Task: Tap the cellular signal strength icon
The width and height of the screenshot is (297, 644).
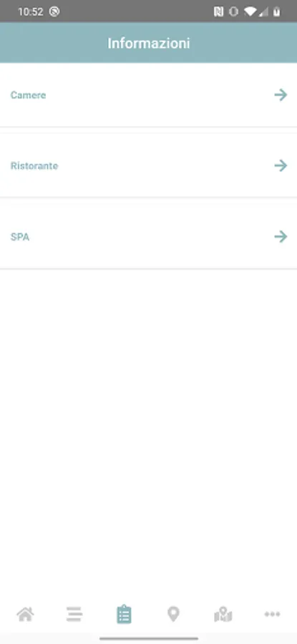Action: [263, 12]
